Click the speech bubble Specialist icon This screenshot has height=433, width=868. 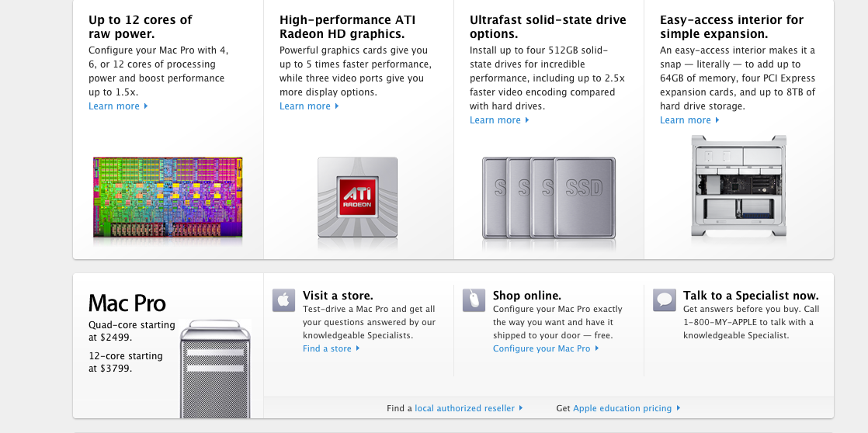pos(665,300)
